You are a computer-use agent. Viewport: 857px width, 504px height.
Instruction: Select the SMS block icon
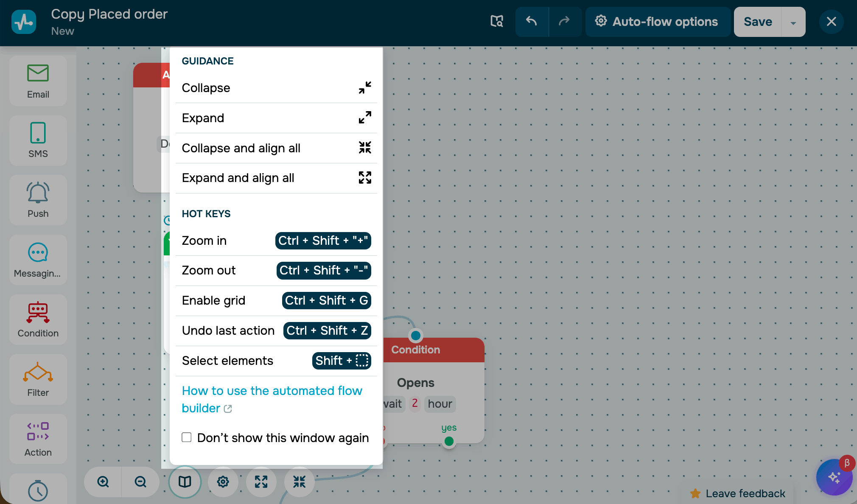click(x=38, y=140)
